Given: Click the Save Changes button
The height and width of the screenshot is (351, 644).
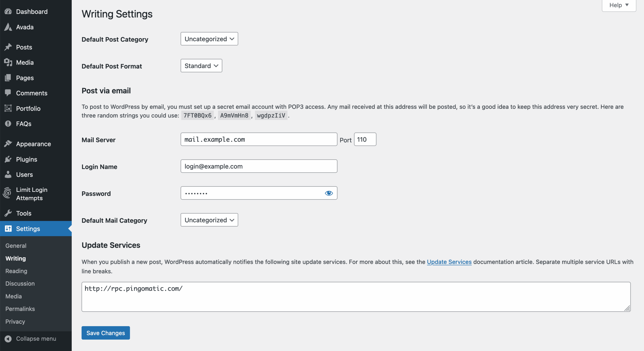Looking at the screenshot, I should [106, 333].
